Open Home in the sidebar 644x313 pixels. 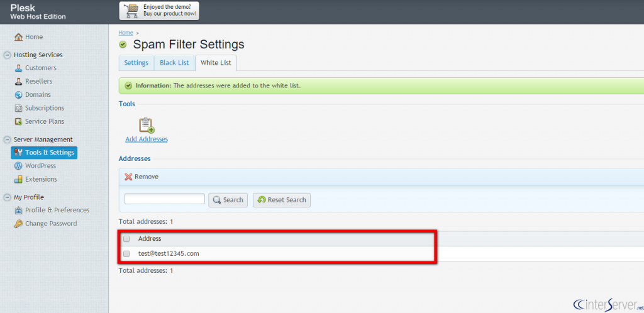[34, 37]
